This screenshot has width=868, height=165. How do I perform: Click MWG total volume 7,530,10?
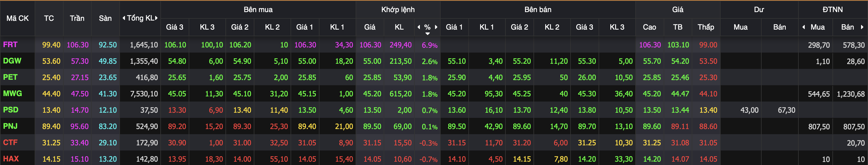click(144, 94)
